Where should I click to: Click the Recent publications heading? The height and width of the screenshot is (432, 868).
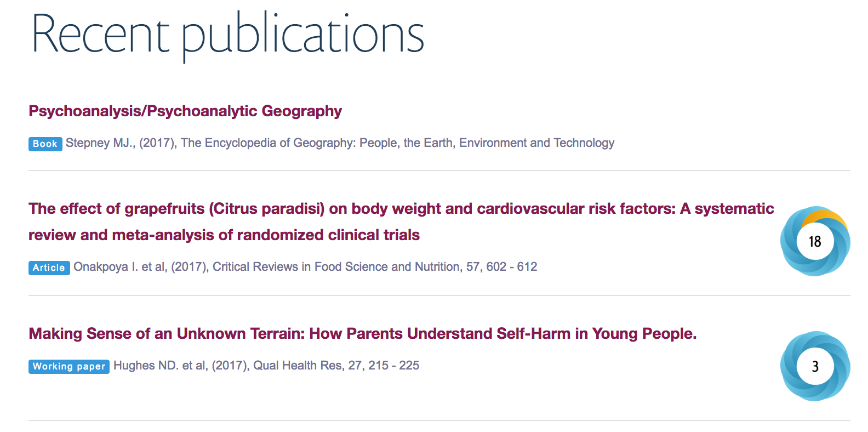227,35
